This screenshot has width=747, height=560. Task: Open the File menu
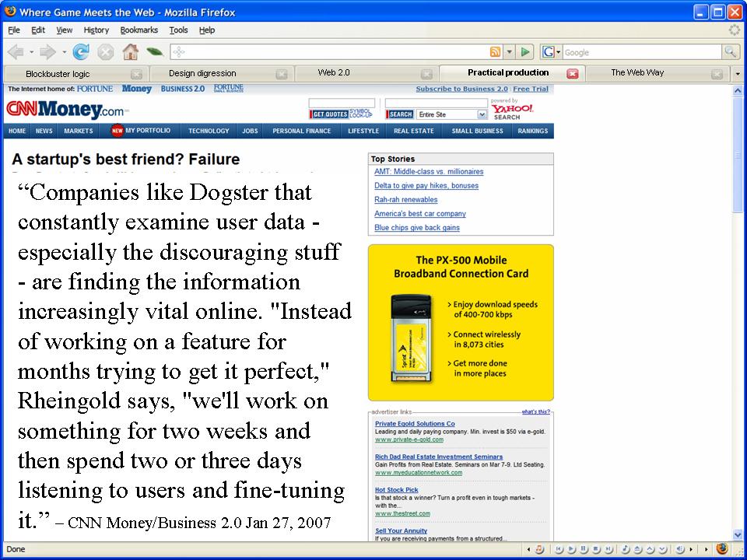click(14, 30)
